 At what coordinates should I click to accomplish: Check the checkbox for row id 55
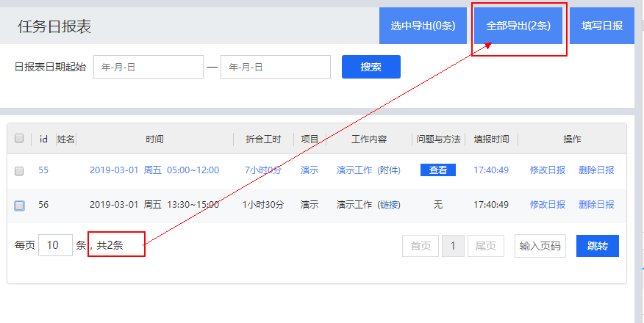coord(19,171)
